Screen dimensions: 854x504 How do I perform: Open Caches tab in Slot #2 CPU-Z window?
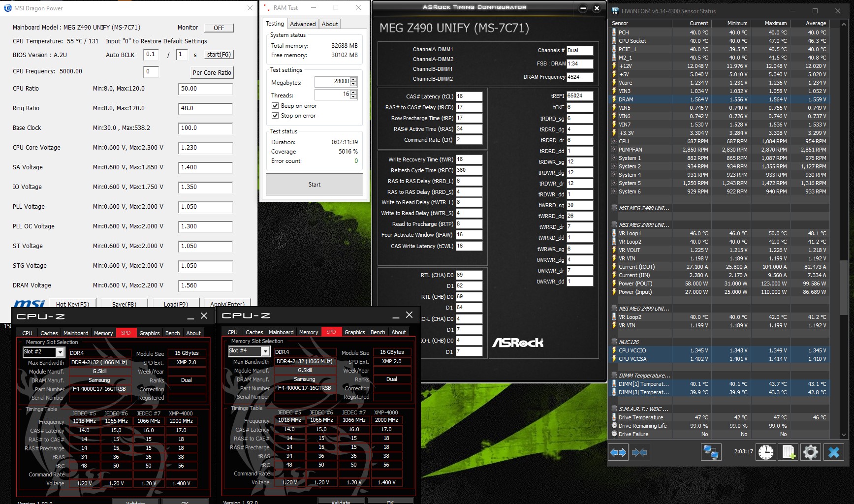click(x=49, y=333)
